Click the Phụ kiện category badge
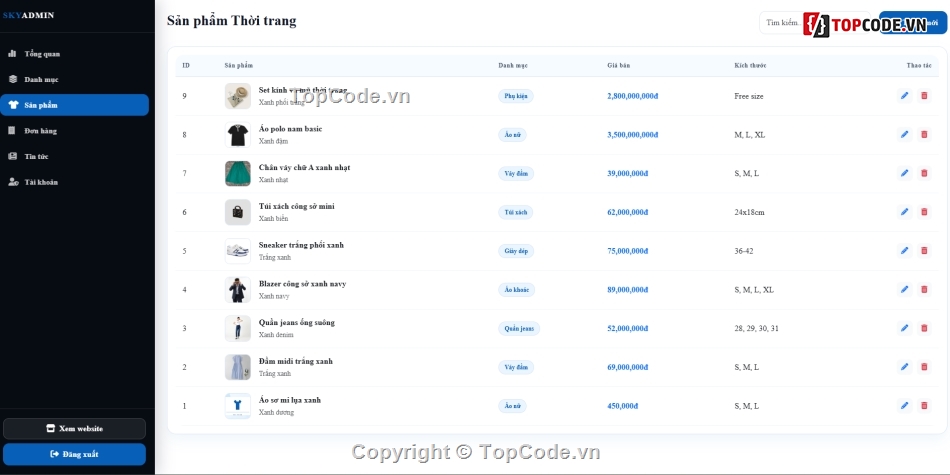950x475 pixels. pyautogui.click(x=516, y=96)
